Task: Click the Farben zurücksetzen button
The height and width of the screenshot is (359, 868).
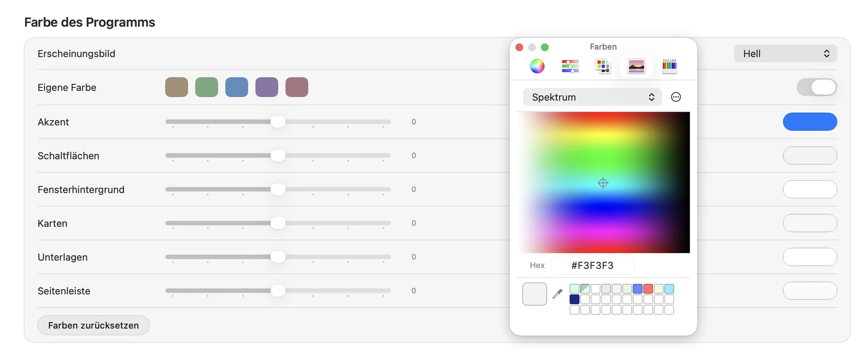Action: point(94,325)
